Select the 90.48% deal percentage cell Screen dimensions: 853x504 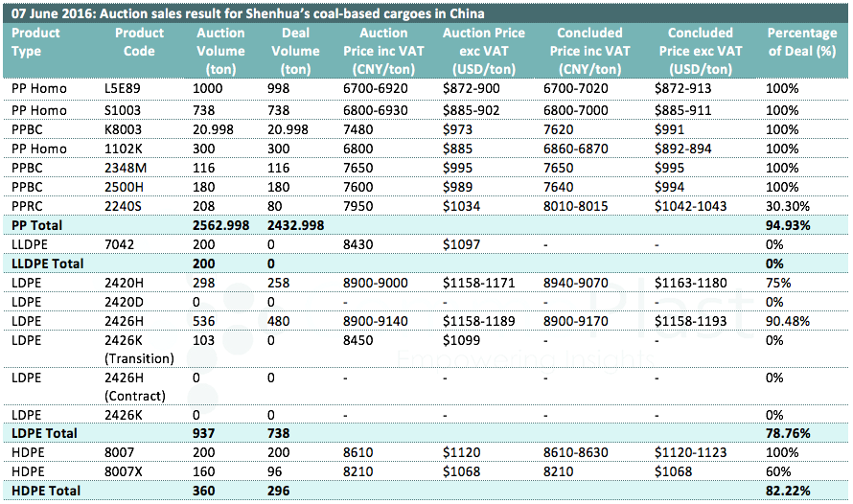787,321
